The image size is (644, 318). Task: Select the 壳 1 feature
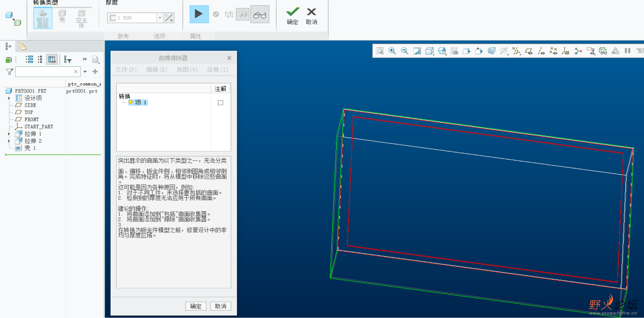tap(30, 148)
